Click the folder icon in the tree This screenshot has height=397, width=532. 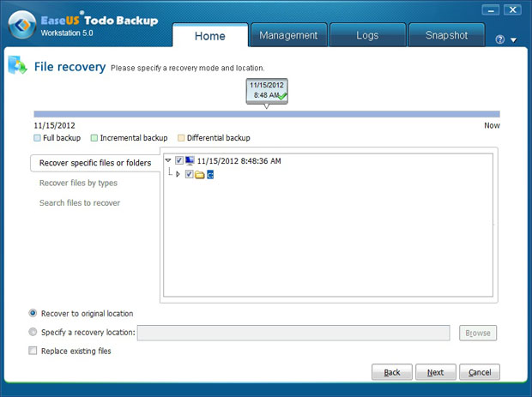pos(199,175)
